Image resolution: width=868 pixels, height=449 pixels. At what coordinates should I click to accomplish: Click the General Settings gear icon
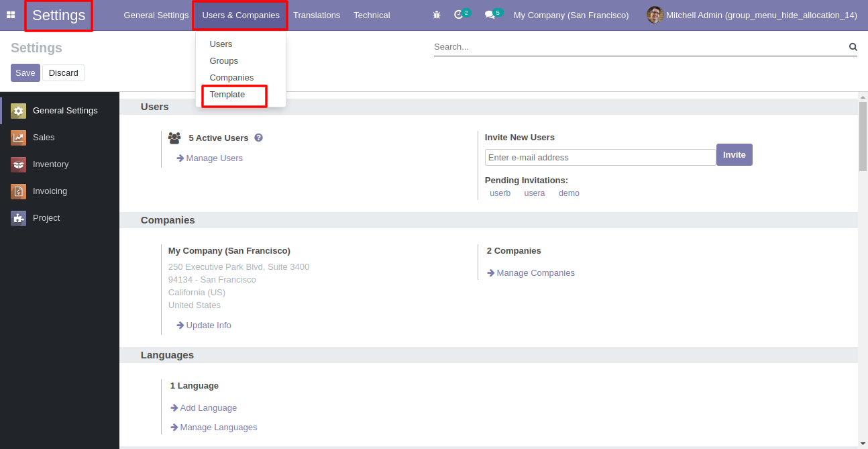pyautogui.click(x=19, y=111)
